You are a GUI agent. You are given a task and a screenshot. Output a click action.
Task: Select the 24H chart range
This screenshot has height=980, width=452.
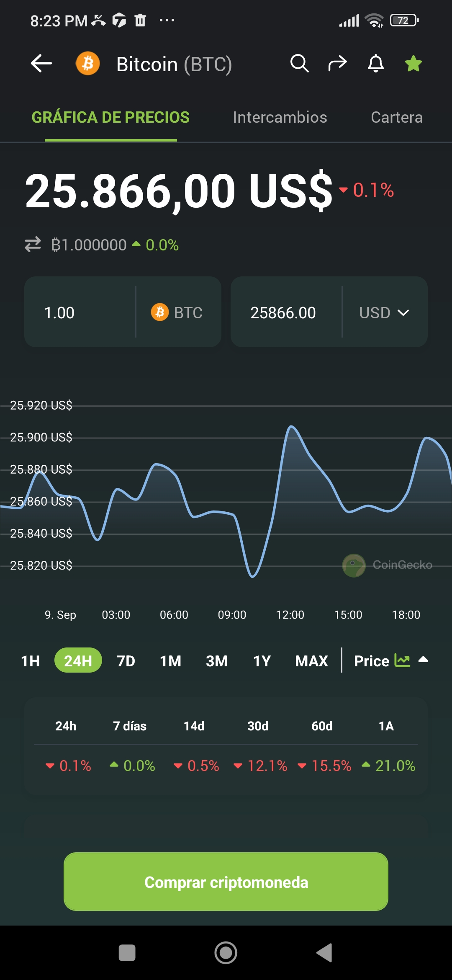pos(78,660)
